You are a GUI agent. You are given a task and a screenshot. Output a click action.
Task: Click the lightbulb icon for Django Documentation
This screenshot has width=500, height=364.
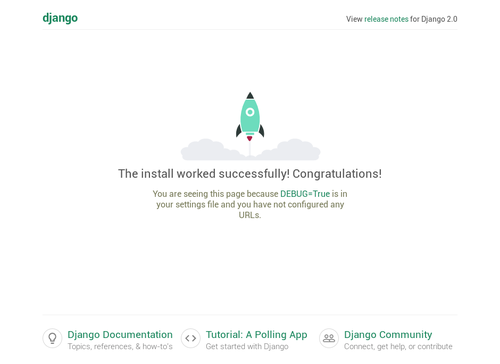tap(52, 338)
